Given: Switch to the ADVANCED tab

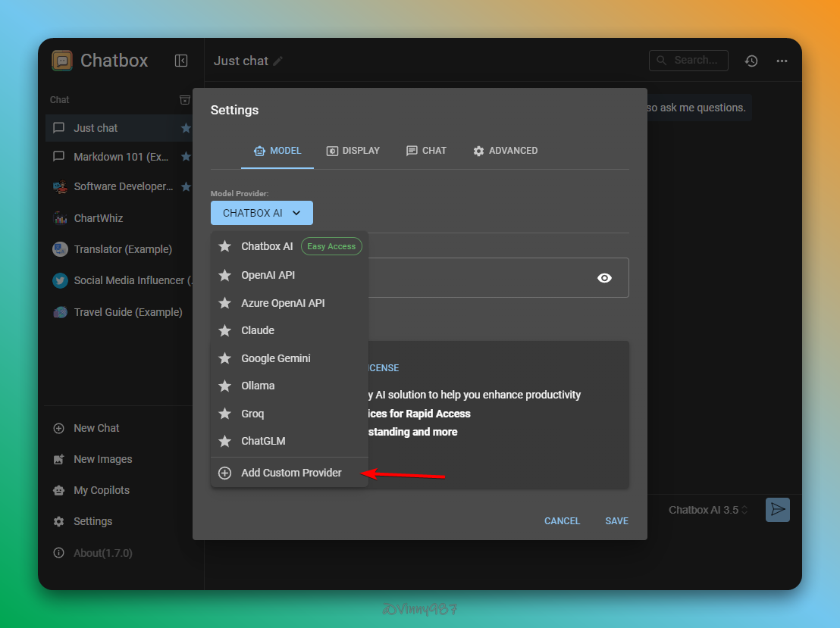Looking at the screenshot, I should coord(505,151).
